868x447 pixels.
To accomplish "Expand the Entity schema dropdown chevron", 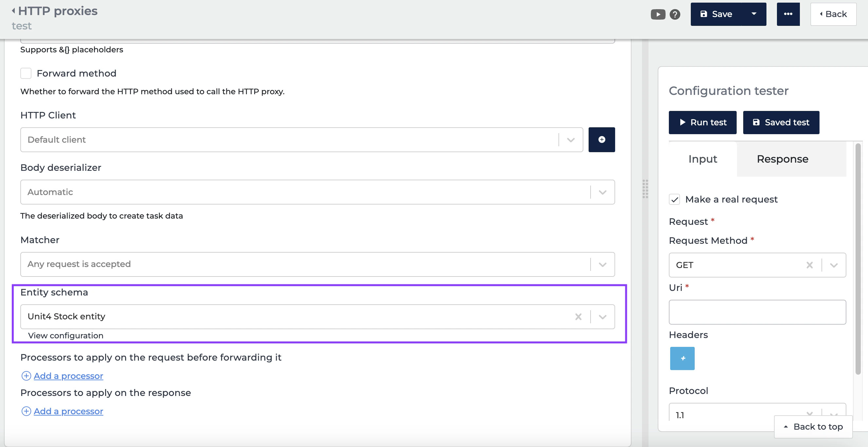I will tap(602, 317).
